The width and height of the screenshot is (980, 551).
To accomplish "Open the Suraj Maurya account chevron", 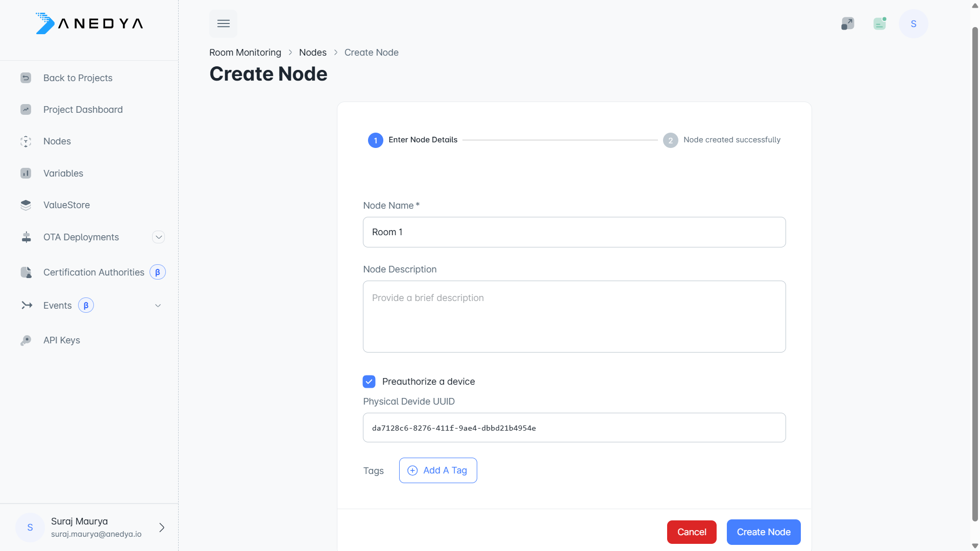I will 162,528.
